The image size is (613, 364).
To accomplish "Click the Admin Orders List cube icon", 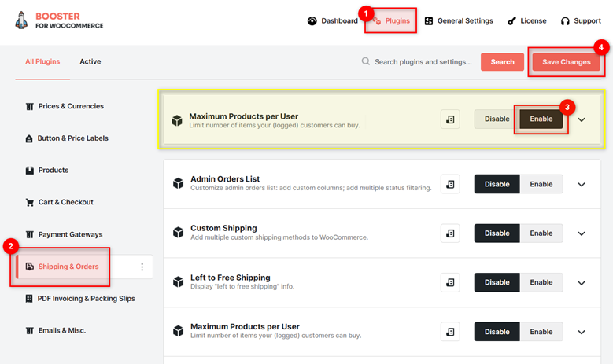I will click(179, 182).
